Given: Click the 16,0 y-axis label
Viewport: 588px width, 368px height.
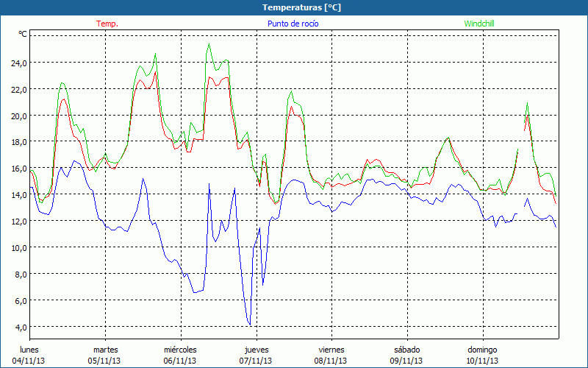Looking at the screenshot, I should (x=17, y=169).
